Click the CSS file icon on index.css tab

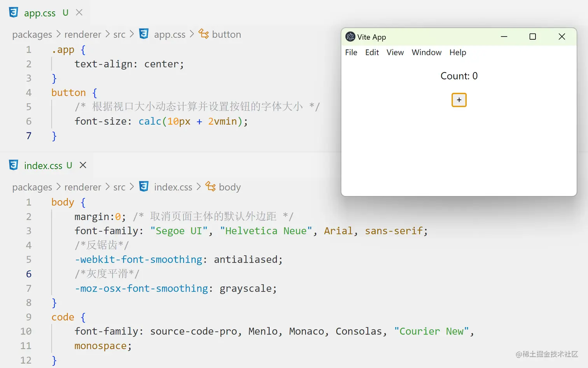[x=14, y=165]
